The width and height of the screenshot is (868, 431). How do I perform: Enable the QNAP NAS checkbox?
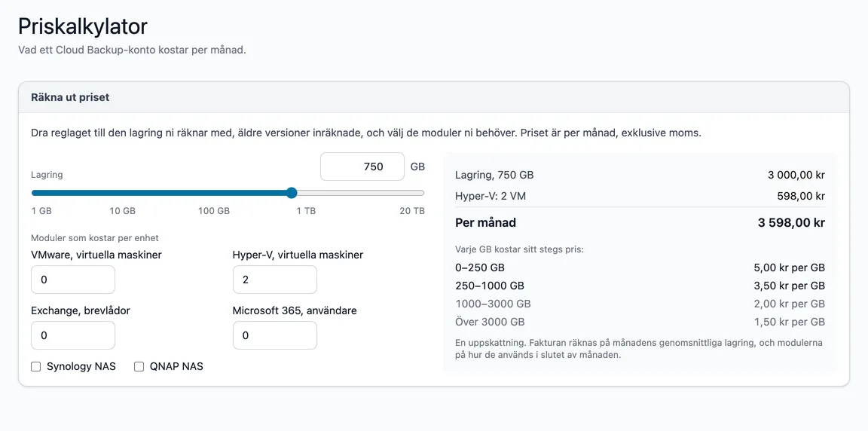click(x=139, y=366)
